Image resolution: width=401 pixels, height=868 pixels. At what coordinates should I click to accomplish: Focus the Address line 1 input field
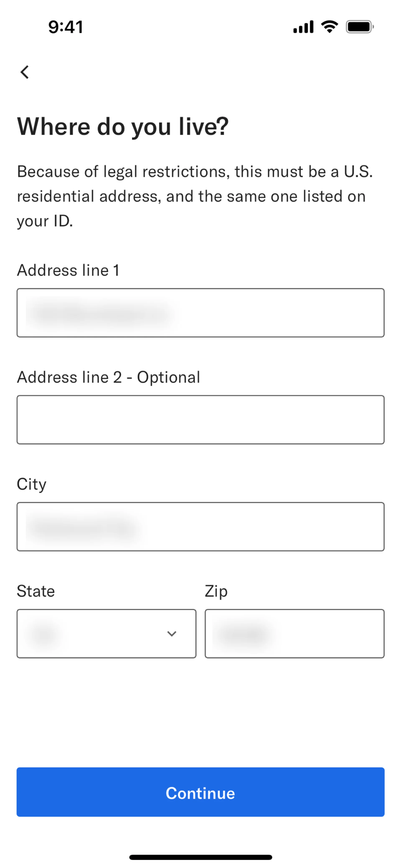pyautogui.click(x=200, y=313)
